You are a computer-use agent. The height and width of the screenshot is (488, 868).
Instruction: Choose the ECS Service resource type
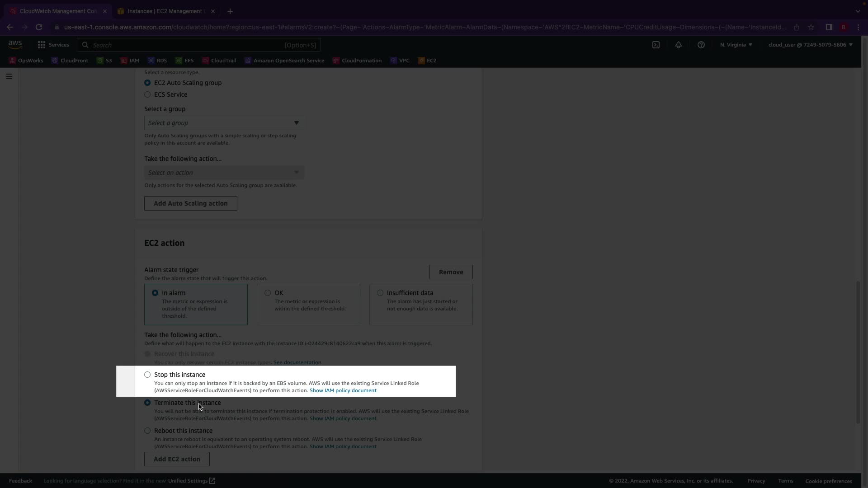pos(147,94)
